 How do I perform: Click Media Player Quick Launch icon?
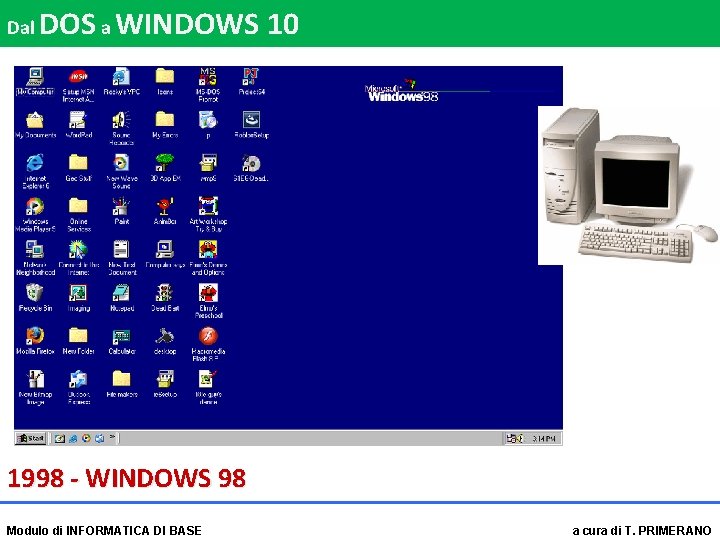coord(86,438)
